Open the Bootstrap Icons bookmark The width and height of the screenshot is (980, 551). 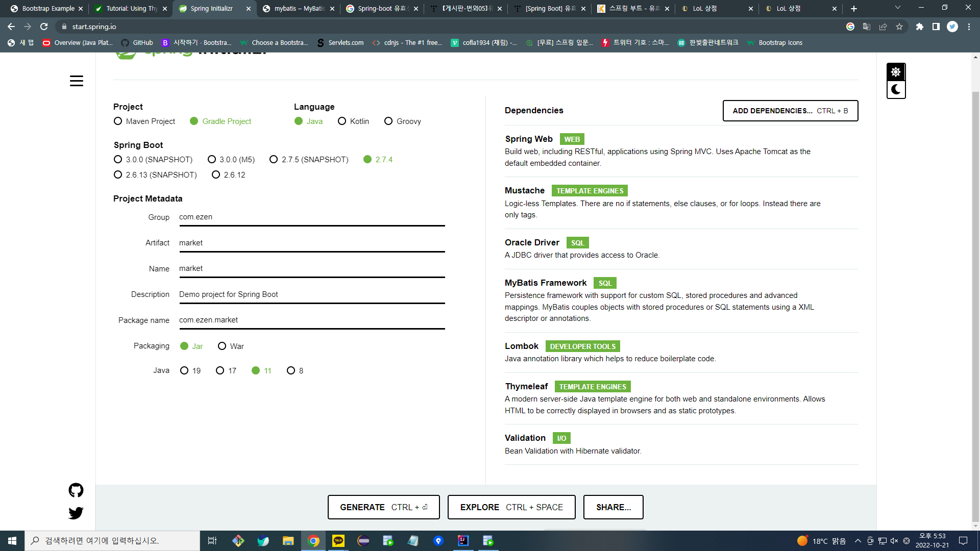(775, 43)
